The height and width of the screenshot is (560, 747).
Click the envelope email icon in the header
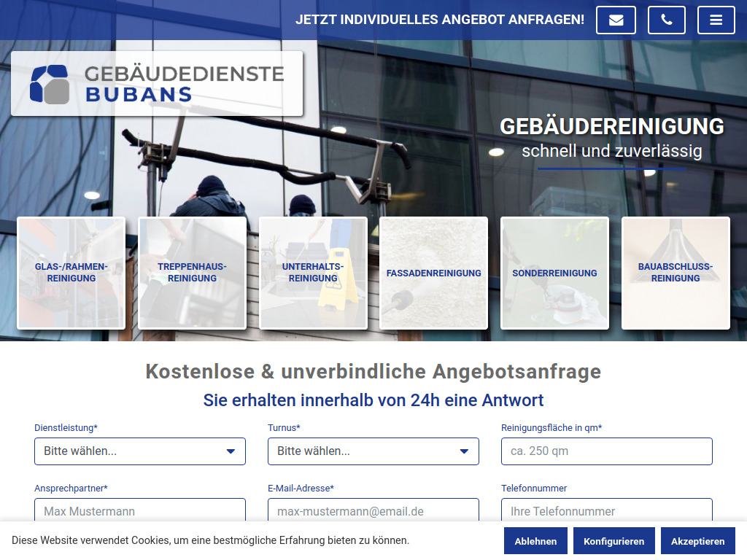pos(616,20)
